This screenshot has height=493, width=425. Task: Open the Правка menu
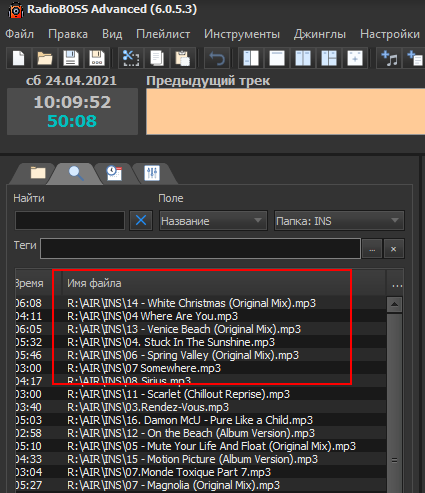[x=68, y=34]
